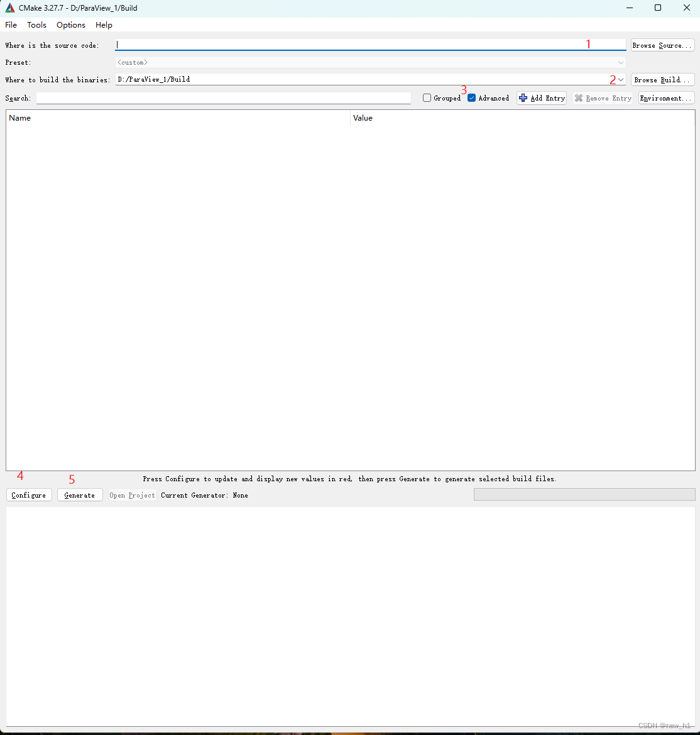This screenshot has height=735, width=700.
Task: Enable the Grouped checkbox
Action: click(x=427, y=98)
